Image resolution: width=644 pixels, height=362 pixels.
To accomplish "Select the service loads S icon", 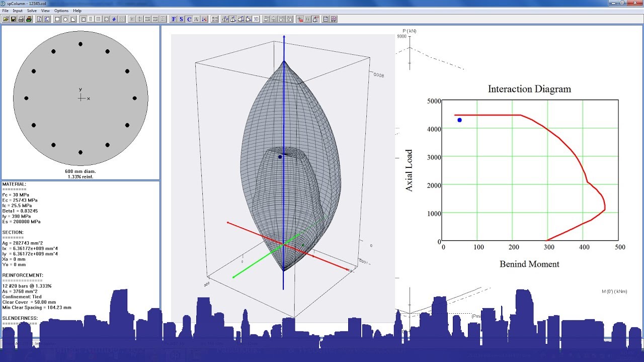I will [x=182, y=19].
